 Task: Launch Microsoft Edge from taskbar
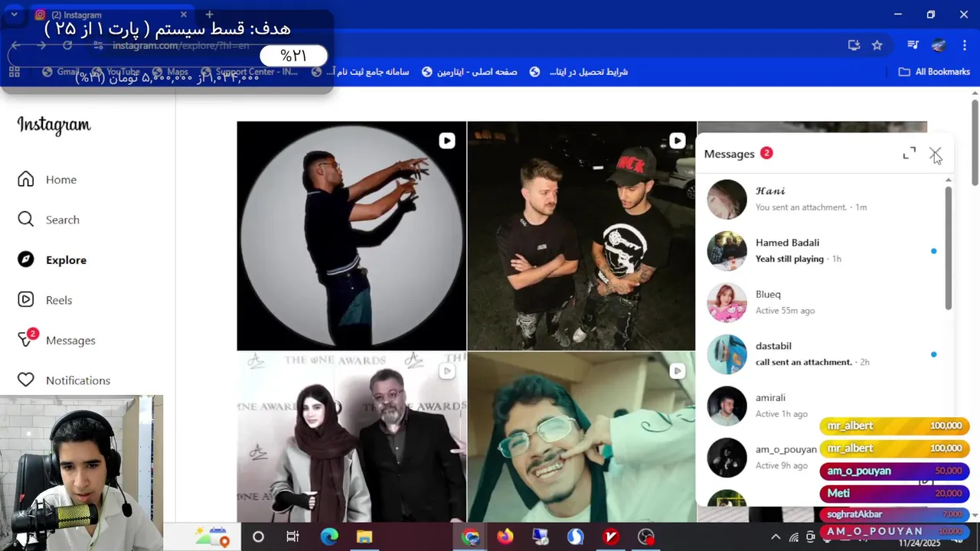coord(329,536)
